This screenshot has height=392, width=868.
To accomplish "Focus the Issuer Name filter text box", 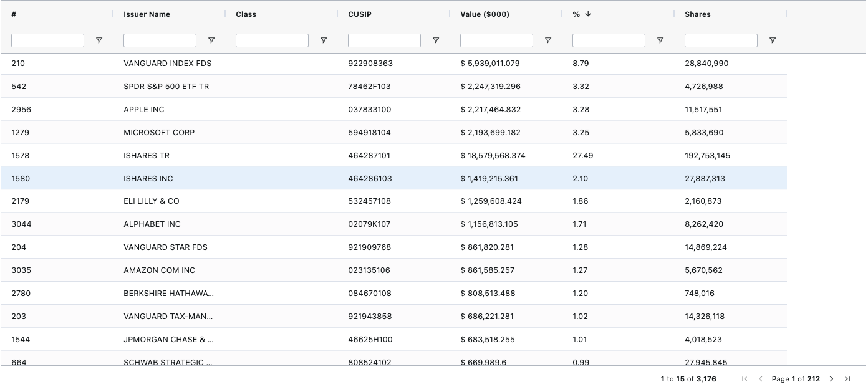I will click(x=160, y=41).
